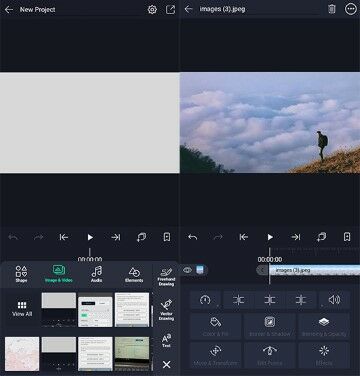Jump to start in New Project screen
This screenshot has width=360, height=376.
click(x=64, y=237)
